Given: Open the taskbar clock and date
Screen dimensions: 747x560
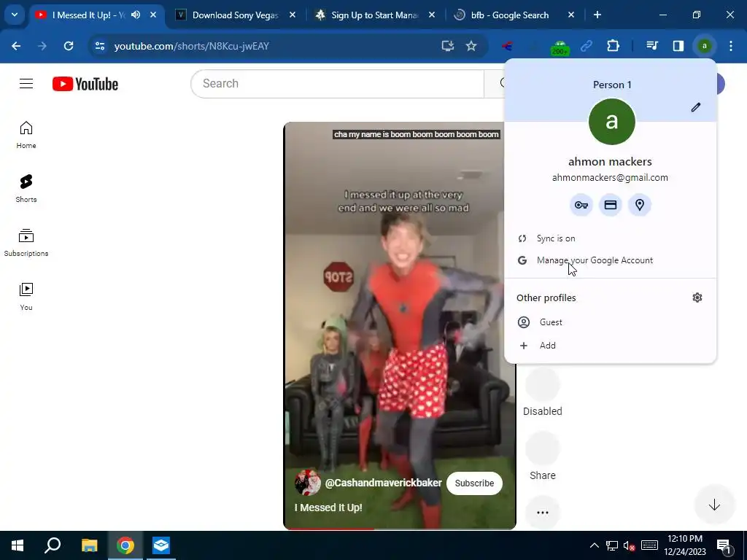Looking at the screenshot, I should (x=685, y=545).
